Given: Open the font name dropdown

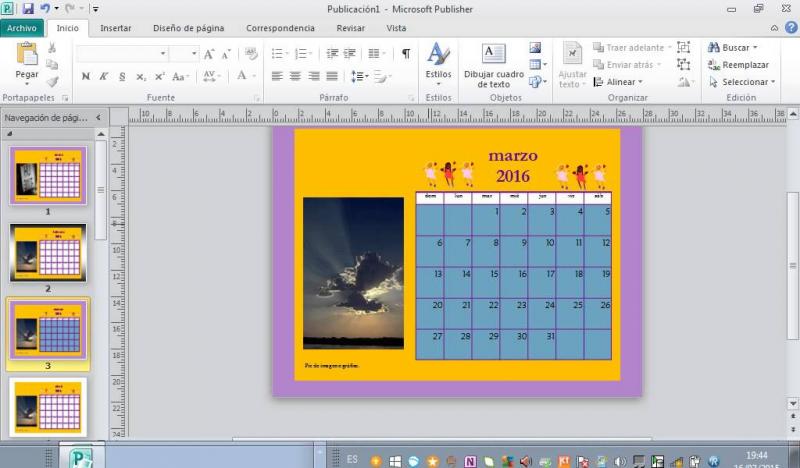Looking at the screenshot, I should (x=163, y=54).
